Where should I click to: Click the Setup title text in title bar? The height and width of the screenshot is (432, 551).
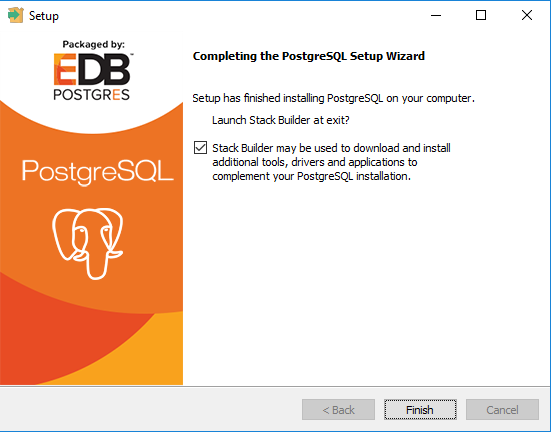click(x=44, y=16)
